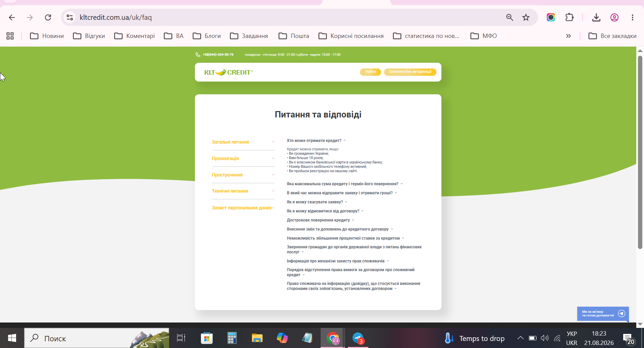Viewport: 644px width, 348px height.
Task: Open the 'Новини' bookmark folder
Action: pos(47,36)
